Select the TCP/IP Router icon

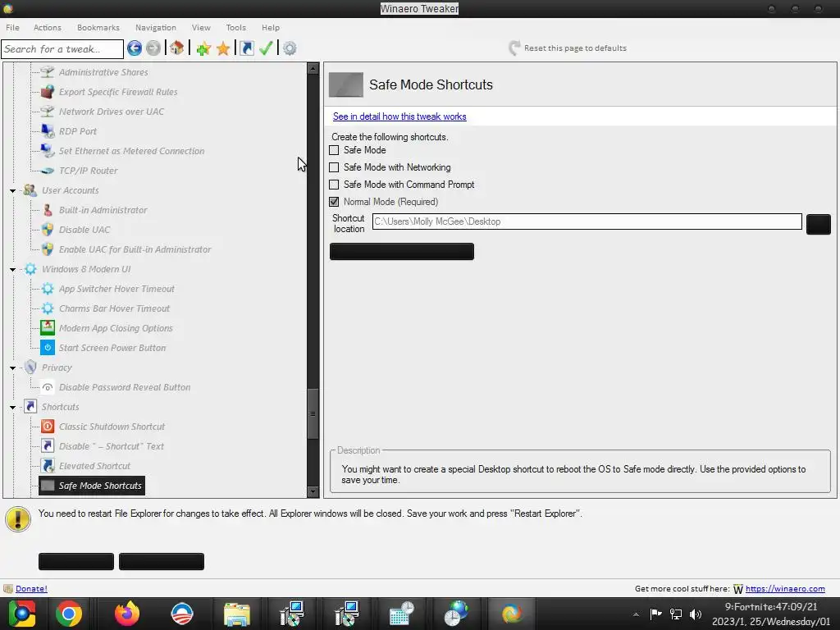[x=48, y=171]
